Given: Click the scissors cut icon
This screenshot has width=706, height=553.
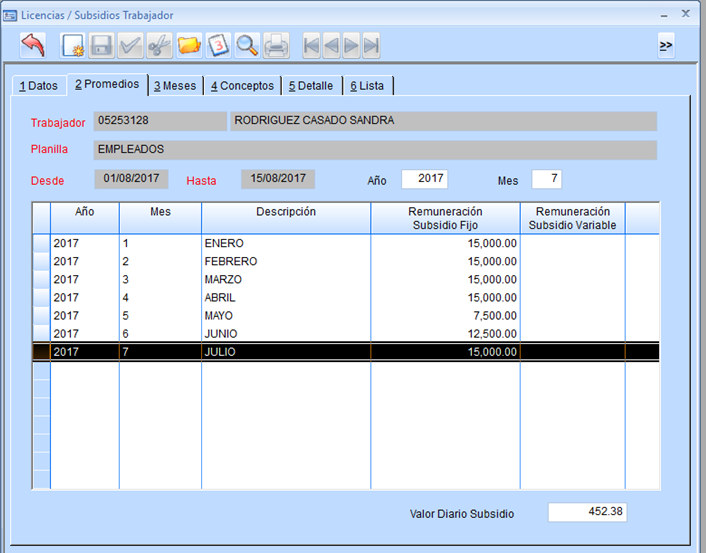Looking at the screenshot, I should click(159, 45).
